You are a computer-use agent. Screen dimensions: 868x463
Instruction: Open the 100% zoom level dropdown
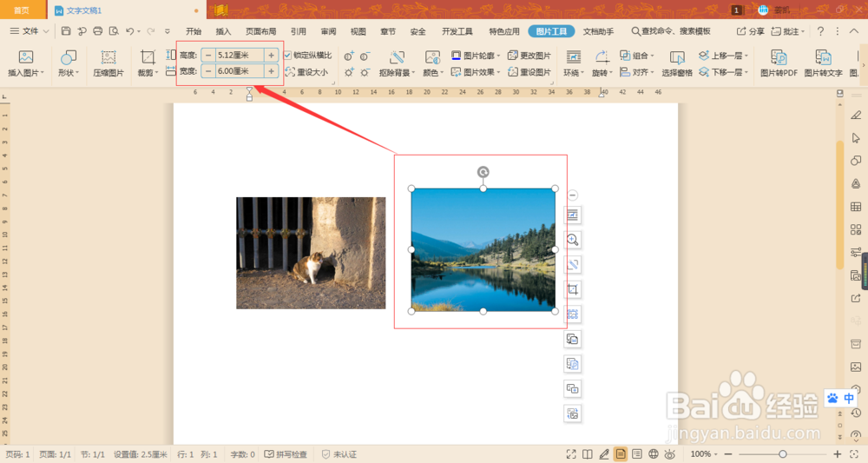(x=704, y=454)
